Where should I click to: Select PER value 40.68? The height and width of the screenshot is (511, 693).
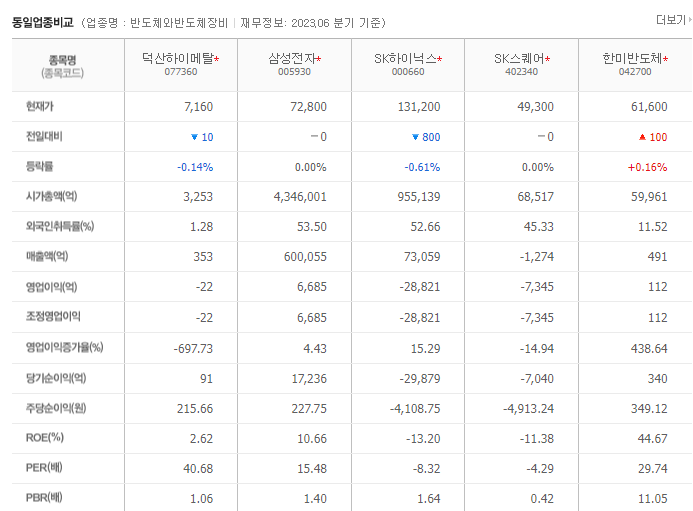tap(198, 469)
